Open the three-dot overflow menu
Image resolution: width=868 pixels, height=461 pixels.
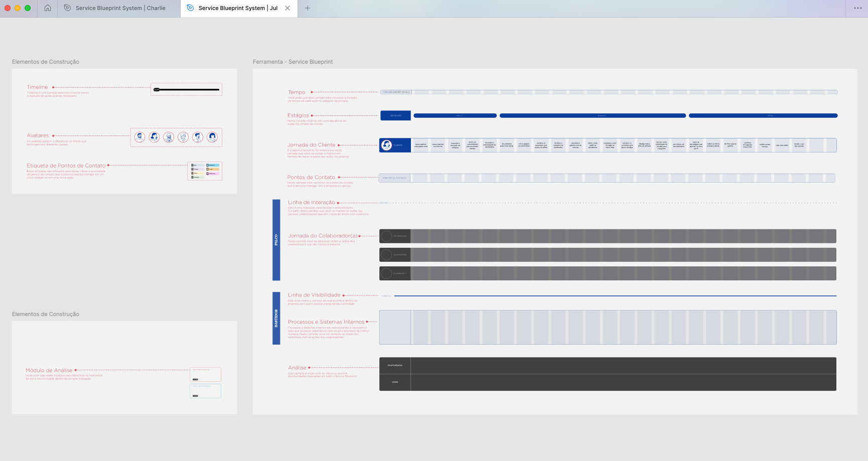[857, 8]
